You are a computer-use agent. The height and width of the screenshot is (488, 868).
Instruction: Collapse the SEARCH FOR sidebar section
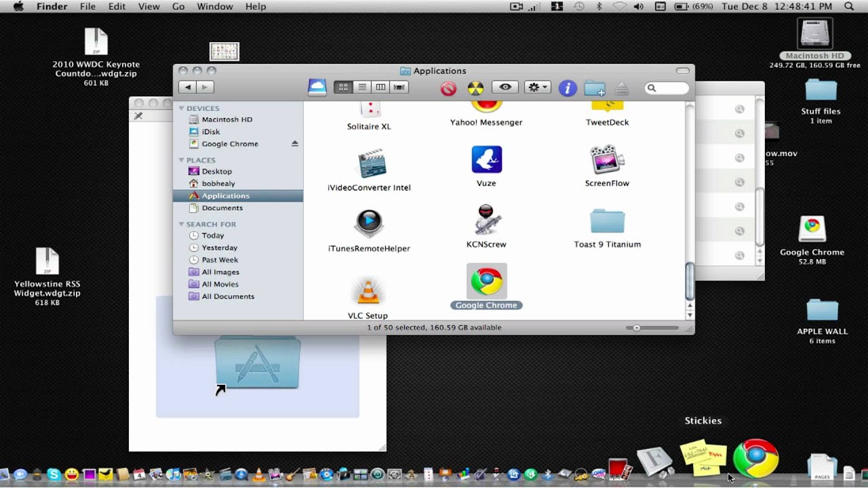tap(181, 224)
